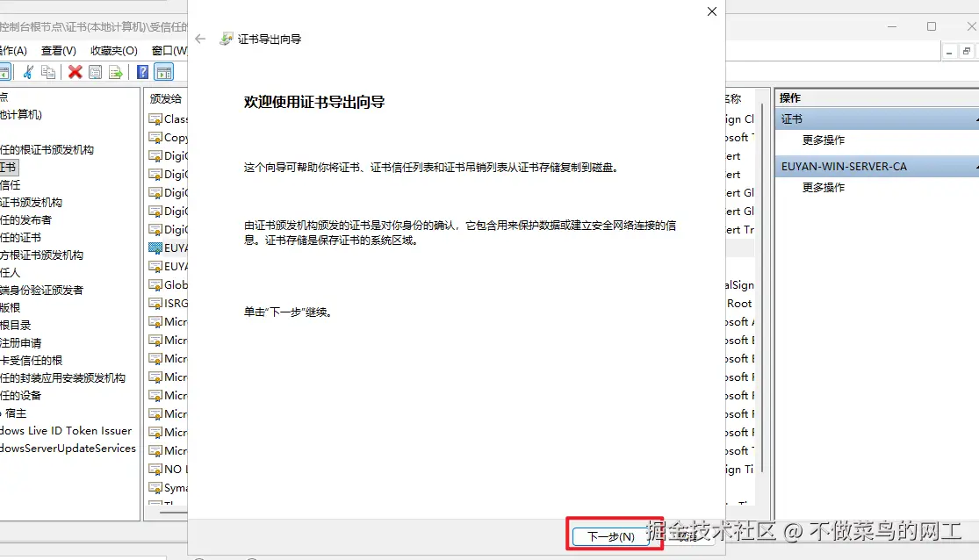979x560 pixels.
Task: Select the 任的证书 tree node
Action: pyautogui.click(x=20, y=237)
